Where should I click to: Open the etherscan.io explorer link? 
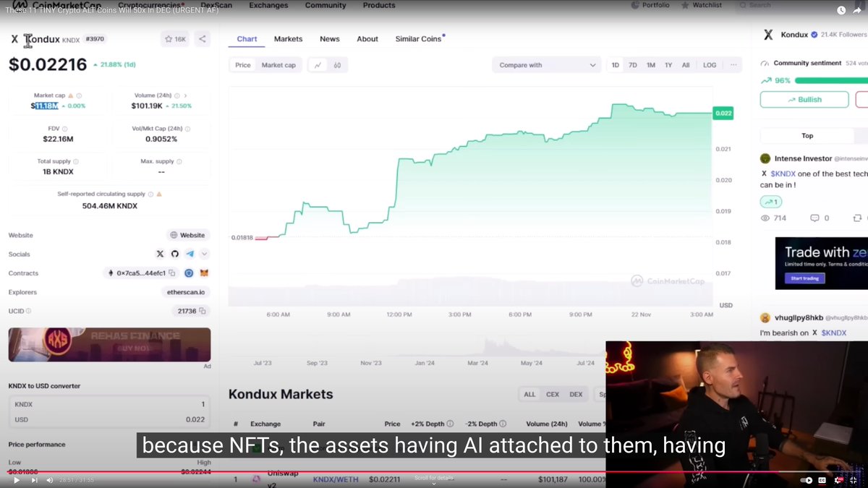click(185, 292)
